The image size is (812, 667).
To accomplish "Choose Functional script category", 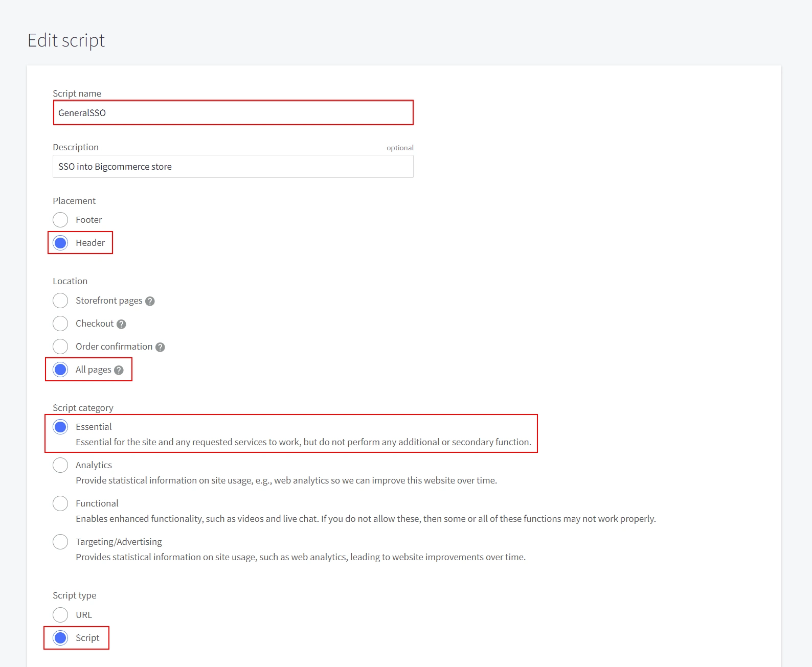I will click(x=60, y=503).
